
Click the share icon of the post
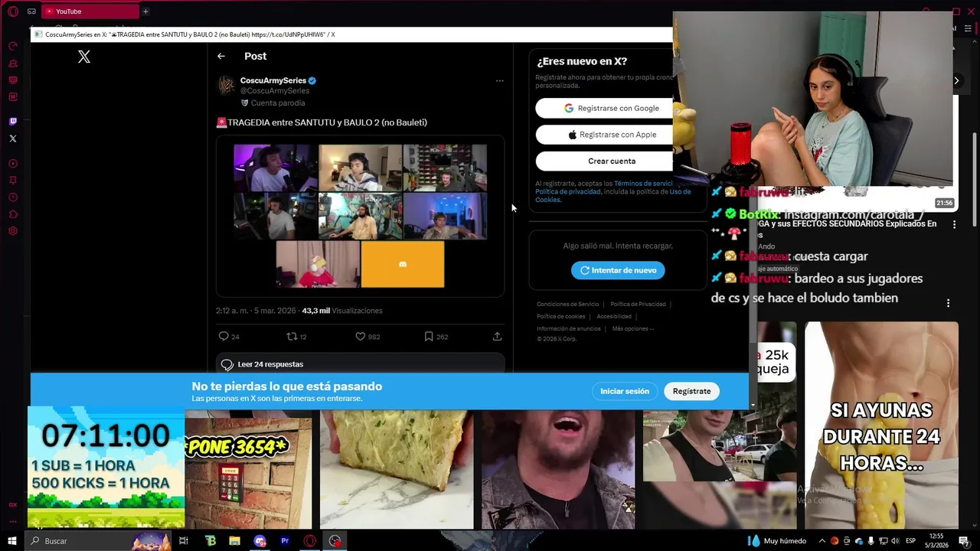[x=497, y=336]
